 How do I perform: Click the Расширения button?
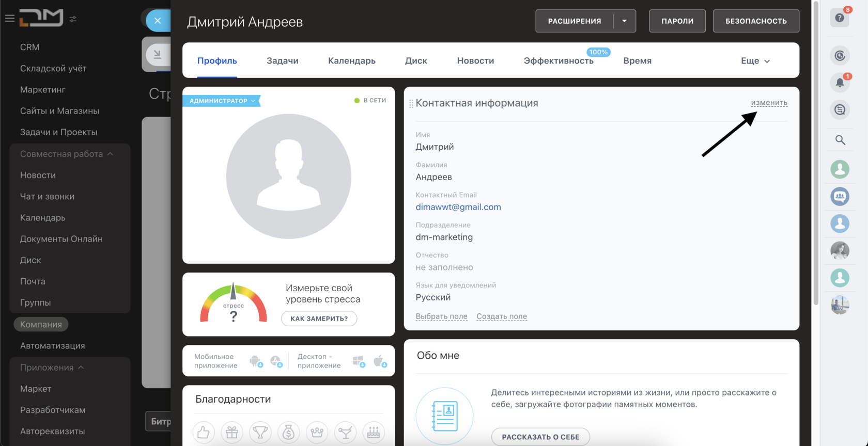pyautogui.click(x=575, y=21)
